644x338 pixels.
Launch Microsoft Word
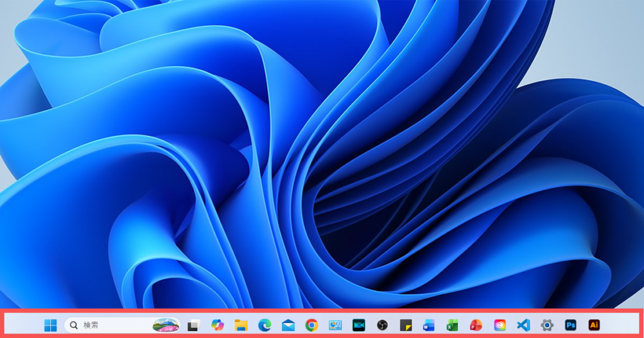[x=429, y=325]
